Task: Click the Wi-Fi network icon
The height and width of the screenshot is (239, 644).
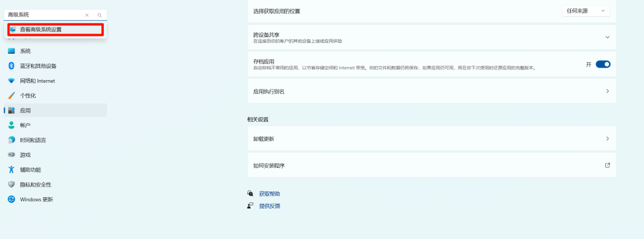Action: (11, 81)
